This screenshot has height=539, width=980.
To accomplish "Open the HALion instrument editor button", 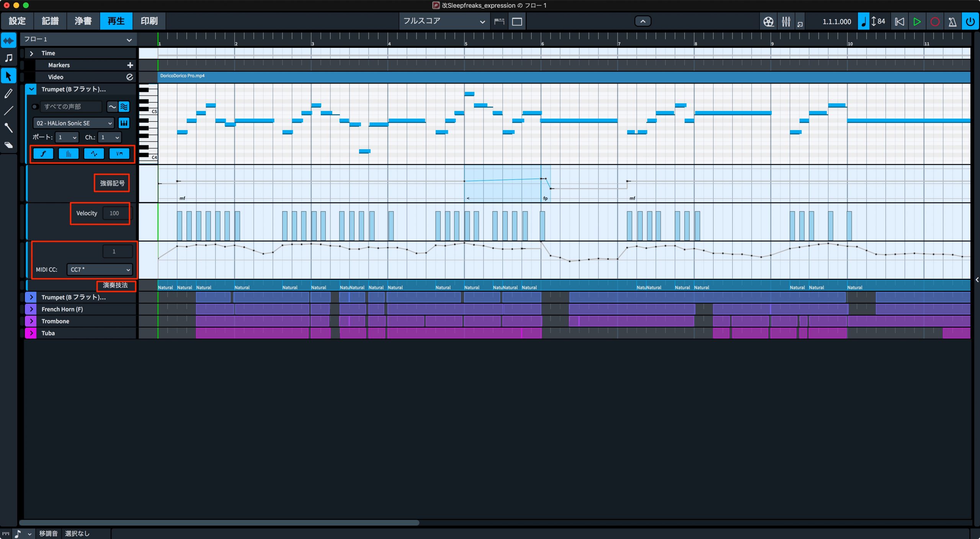I will 124,123.
